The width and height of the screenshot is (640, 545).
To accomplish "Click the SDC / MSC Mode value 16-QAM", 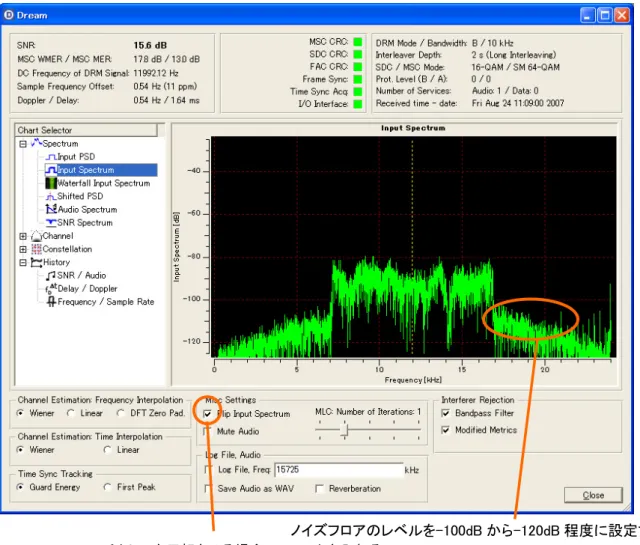I will click(x=516, y=67).
